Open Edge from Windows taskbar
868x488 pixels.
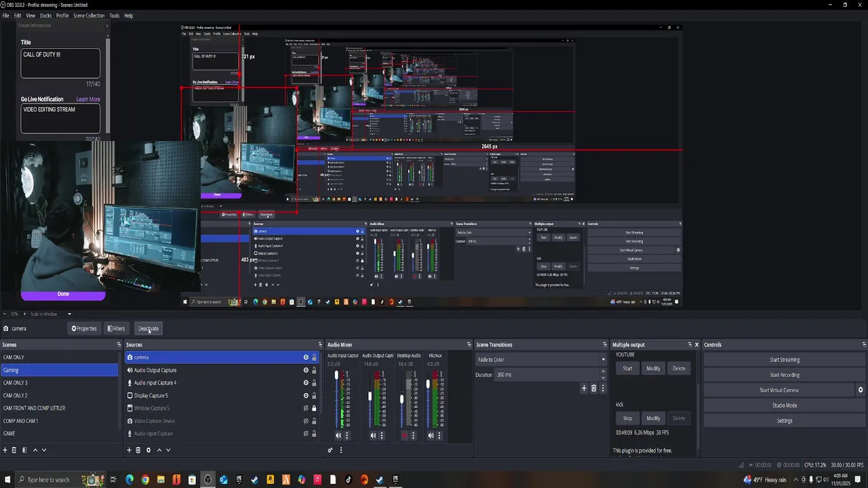(x=130, y=480)
